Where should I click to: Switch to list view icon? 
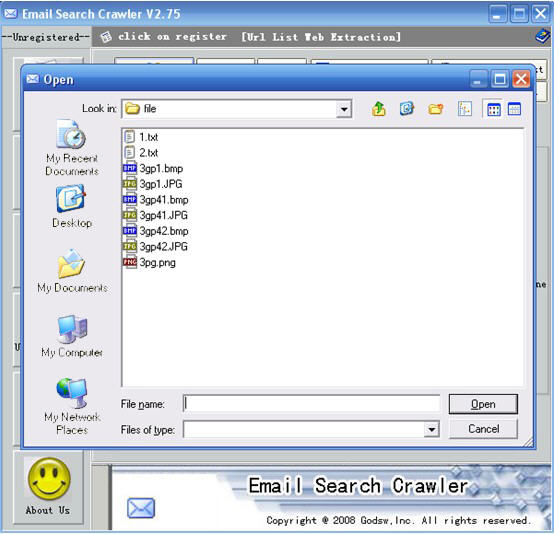[493, 109]
